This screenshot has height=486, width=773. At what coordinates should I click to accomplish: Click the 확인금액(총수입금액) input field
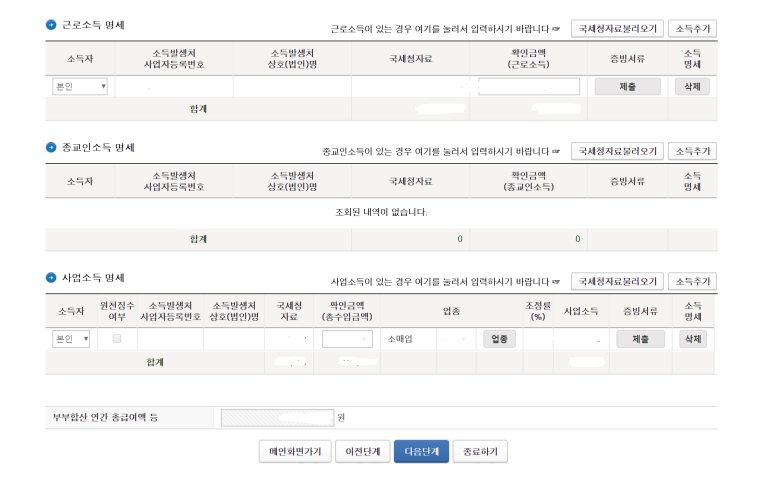click(347, 339)
